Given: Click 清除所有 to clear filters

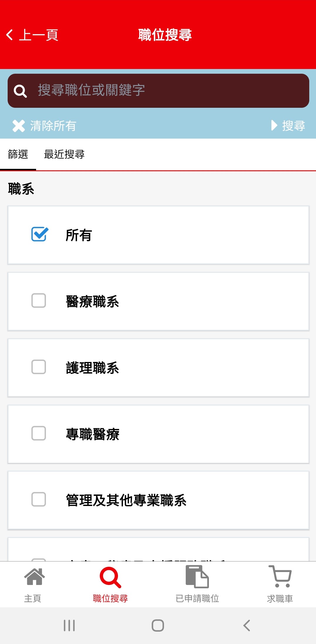Looking at the screenshot, I should point(53,126).
